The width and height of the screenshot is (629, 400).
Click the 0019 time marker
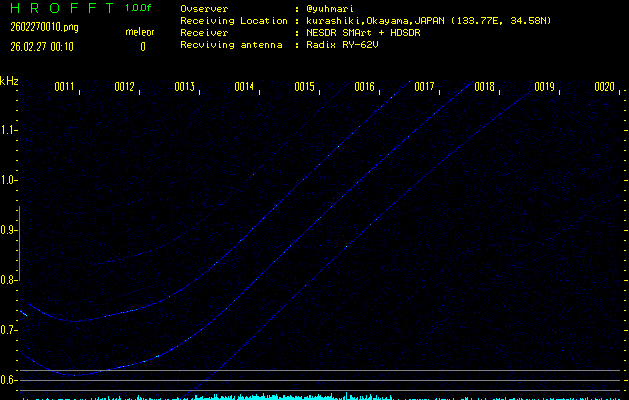(544, 88)
